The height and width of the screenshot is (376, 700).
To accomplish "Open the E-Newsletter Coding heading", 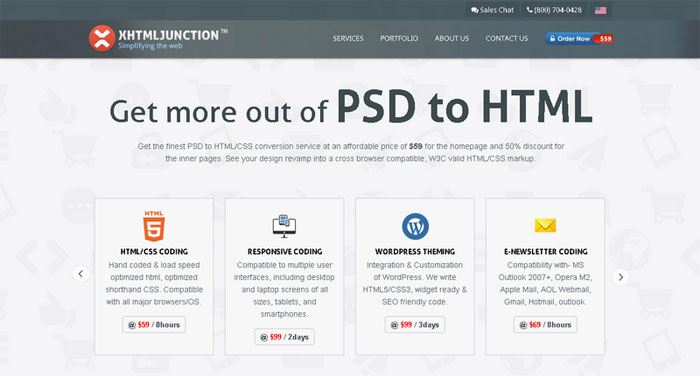I will click(x=546, y=251).
